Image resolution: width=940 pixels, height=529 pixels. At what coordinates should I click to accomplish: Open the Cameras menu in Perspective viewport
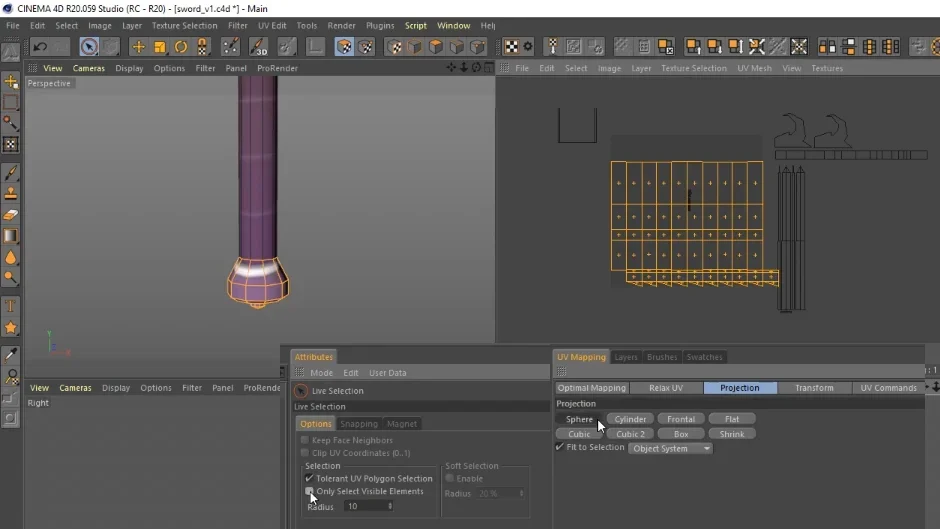tap(89, 68)
